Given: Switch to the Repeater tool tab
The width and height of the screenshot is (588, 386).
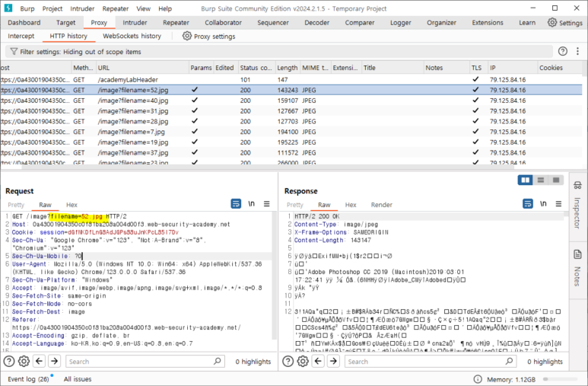Looking at the screenshot, I should (x=176, y=23).
